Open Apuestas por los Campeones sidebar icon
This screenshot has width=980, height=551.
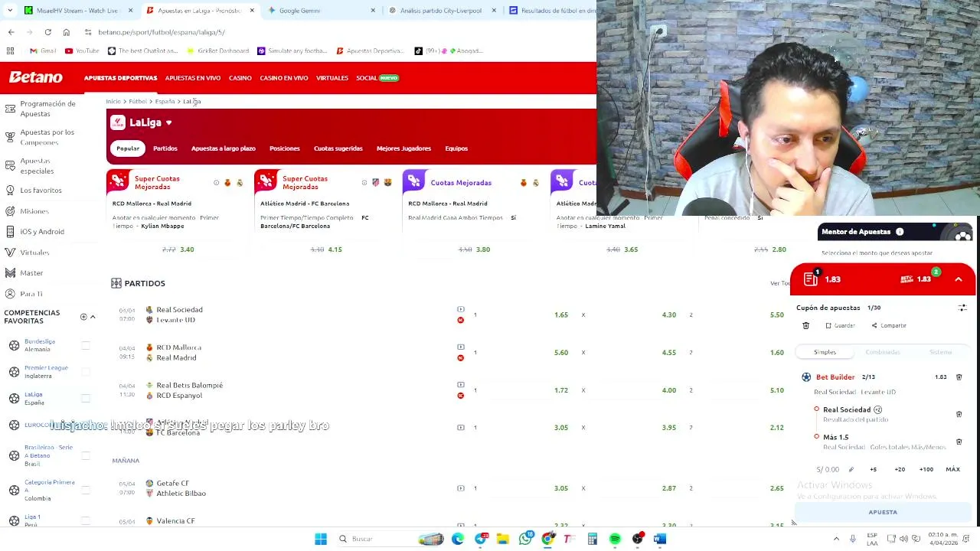[10, 137]
